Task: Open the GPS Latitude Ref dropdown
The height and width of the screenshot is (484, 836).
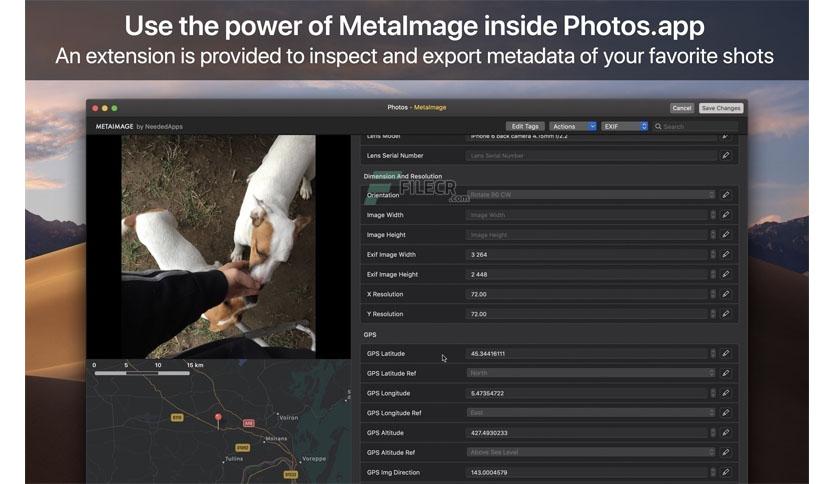Action: [x=591, y=373]
